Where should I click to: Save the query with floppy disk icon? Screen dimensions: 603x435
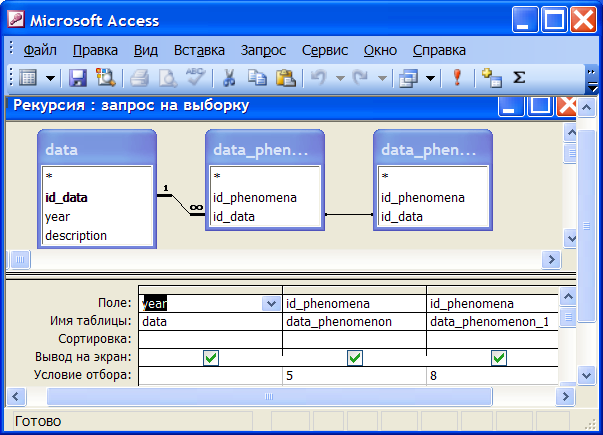pyautogui.click(x=78, y=78)
